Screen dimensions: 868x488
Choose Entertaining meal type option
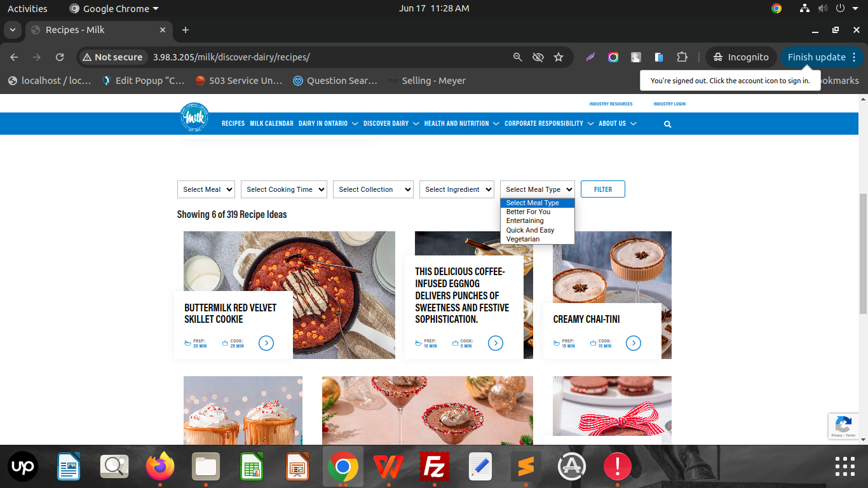coord(538,221)
